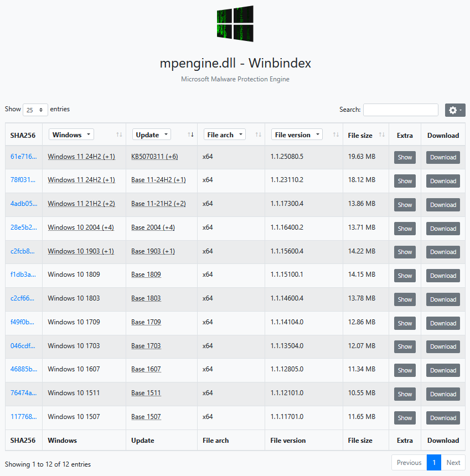Image resolution: width=470 pixels, height=476 pixels.
Task: Click the Winbindex Windows logo
Action: pos(235,24)
